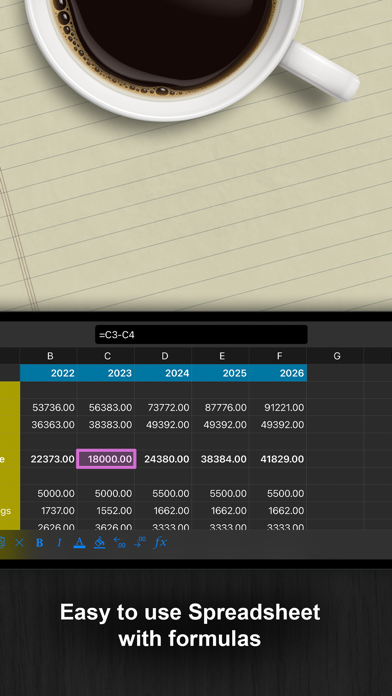Select cell with value 1552.00

(x=106, y=511)
